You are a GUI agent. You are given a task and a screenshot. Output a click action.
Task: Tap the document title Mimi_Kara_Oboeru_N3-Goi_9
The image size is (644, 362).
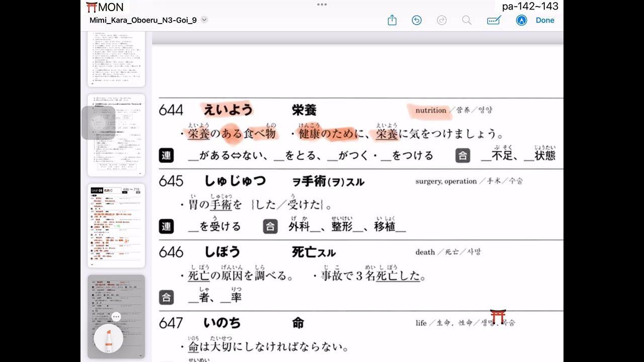[143, 20]
